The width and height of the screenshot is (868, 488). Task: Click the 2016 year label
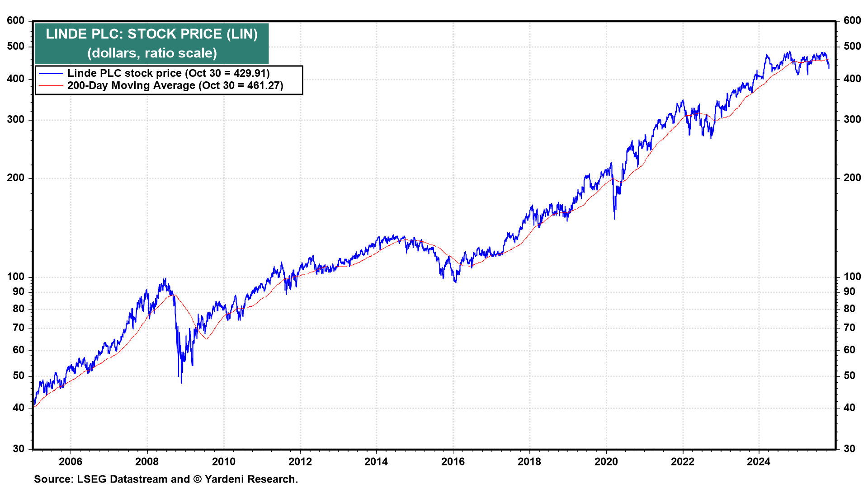pos(453,461)
